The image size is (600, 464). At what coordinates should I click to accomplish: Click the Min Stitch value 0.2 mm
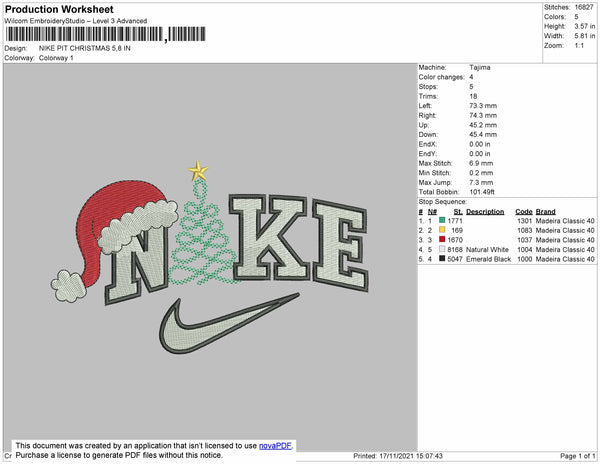click(481, 173)
